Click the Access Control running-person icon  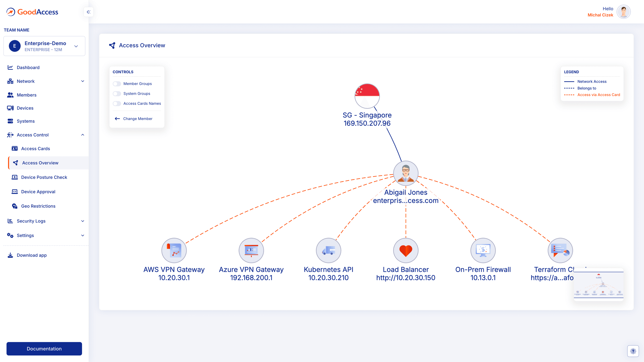click(10, 135)
